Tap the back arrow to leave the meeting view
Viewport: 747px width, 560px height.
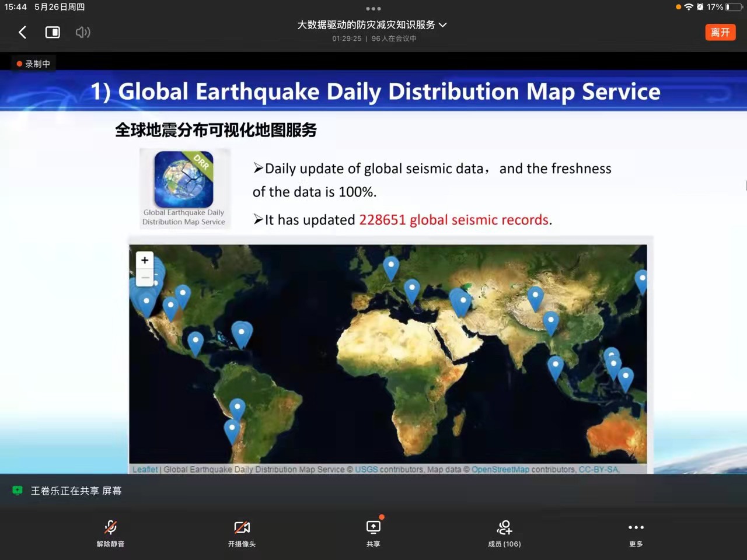click(x=23, y=32)
